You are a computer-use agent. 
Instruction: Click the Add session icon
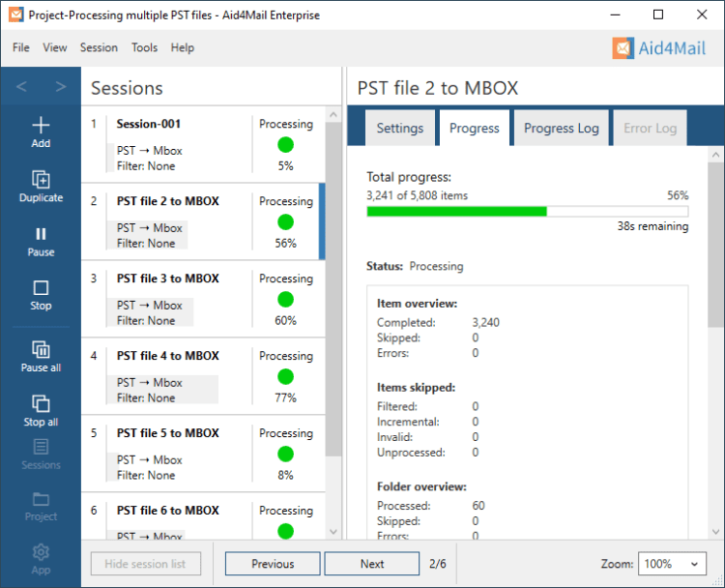tap(41, 126)
